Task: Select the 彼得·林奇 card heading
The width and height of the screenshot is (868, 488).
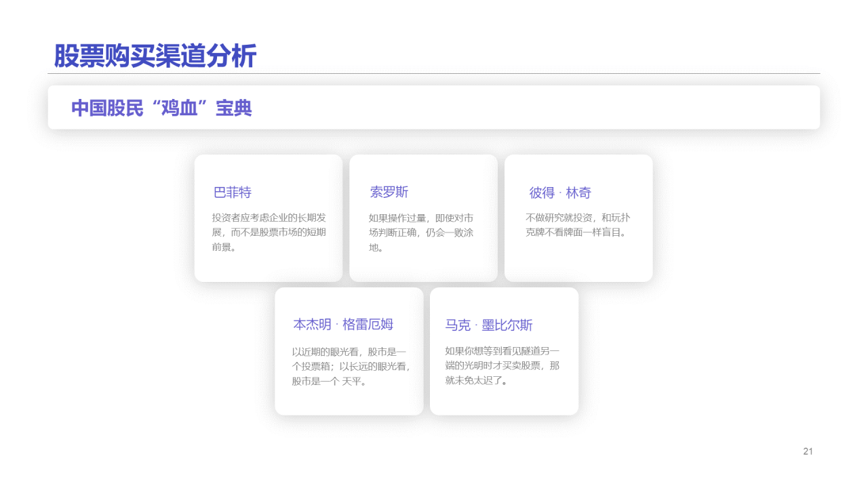Action: click(560, 192)
